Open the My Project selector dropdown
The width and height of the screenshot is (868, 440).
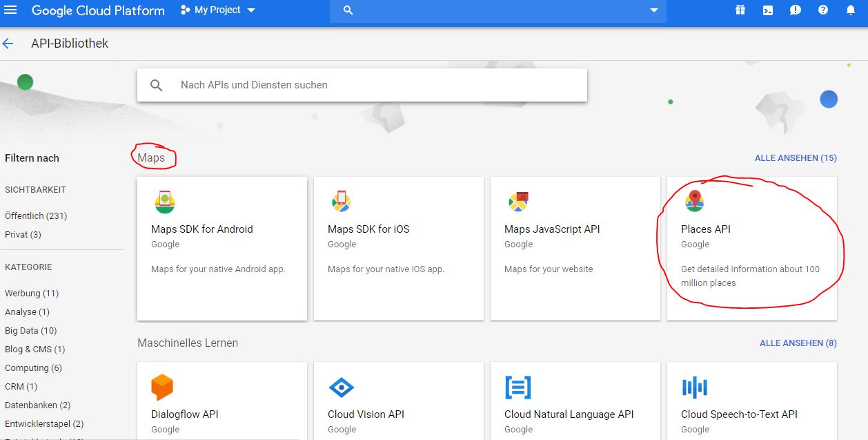point(217,10)
